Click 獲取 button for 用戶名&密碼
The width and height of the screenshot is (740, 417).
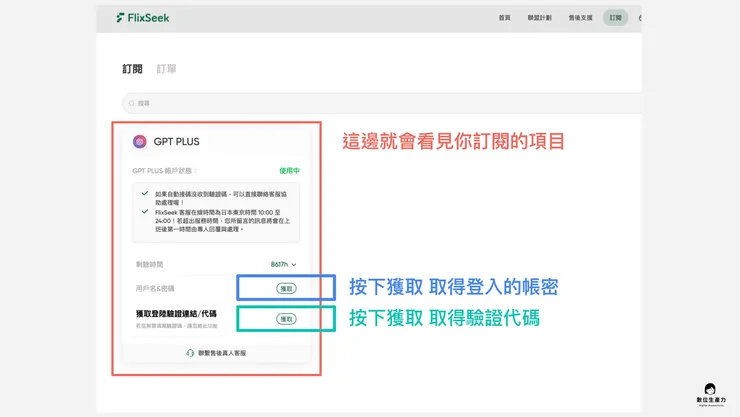click(286, 289)
